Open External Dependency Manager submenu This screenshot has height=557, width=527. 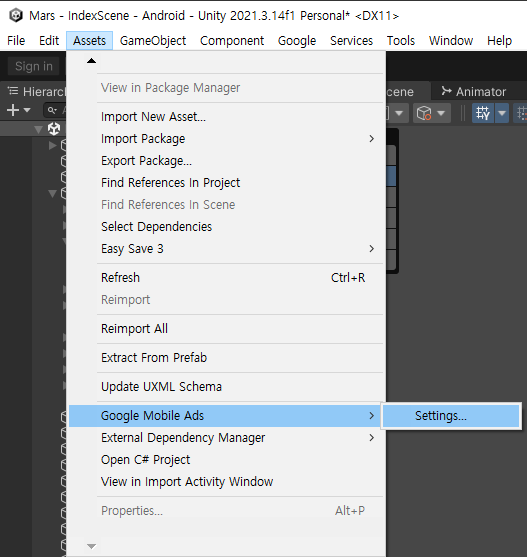pyautogui.click(x=226, y=438)
